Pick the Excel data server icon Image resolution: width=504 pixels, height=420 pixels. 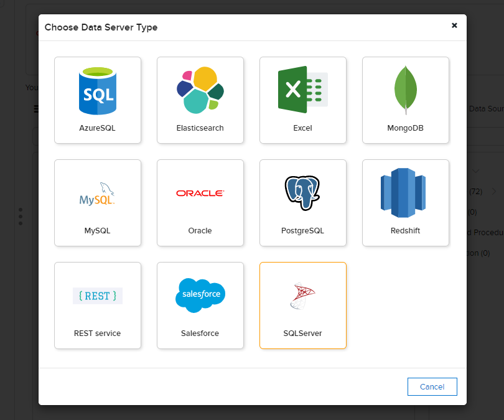[303, 90]
